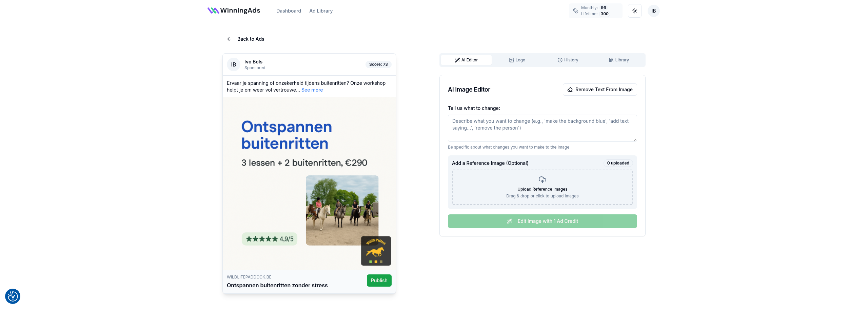Click the credits coins icon
This screenshot has height=309, width=868.
575,11
